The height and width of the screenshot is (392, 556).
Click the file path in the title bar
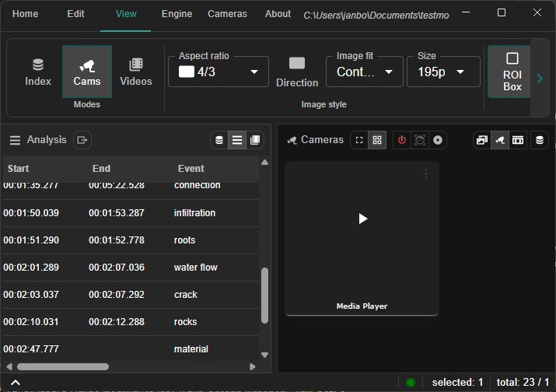click(x=376, y=16)
